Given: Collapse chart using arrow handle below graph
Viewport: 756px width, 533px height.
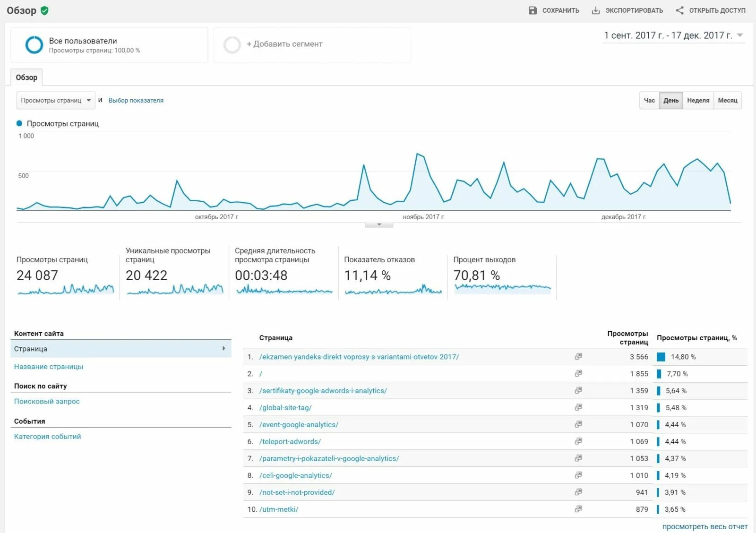Looking at the screenshot, I should tap(379, 224).
